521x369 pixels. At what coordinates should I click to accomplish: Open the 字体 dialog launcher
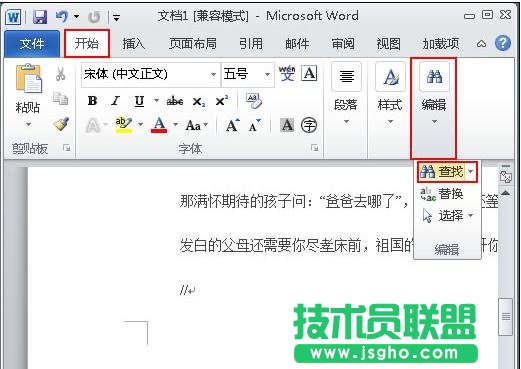click(x=314, y=148)
